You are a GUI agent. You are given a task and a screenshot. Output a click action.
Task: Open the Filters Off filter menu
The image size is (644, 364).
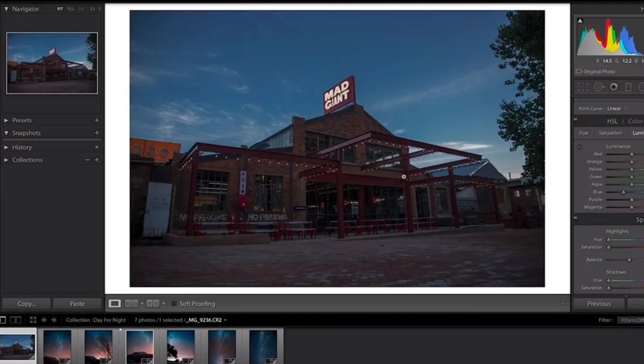pos(632,320)
